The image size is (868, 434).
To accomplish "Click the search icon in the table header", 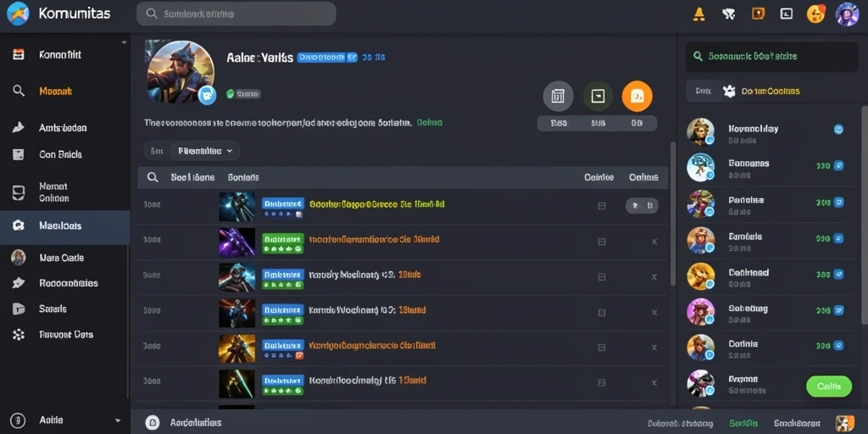I will [153, 177].
